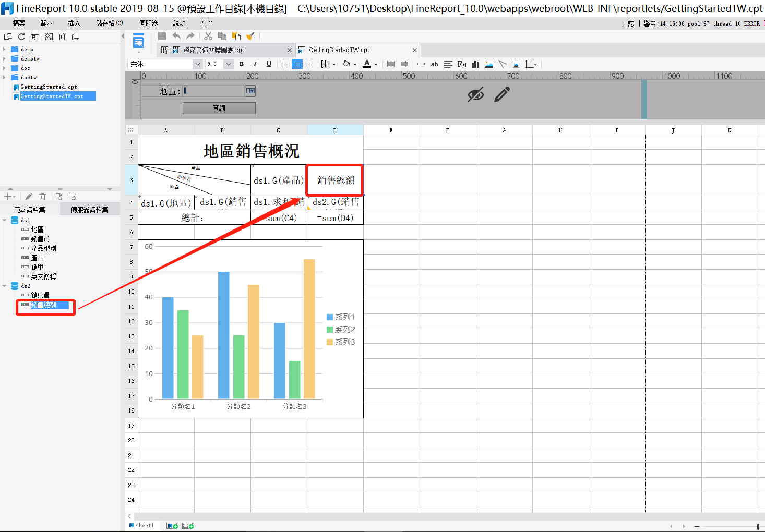Insert an image into the cell
Image resolution: width=765 pixels, height=532 pixels.
point(489,64)
